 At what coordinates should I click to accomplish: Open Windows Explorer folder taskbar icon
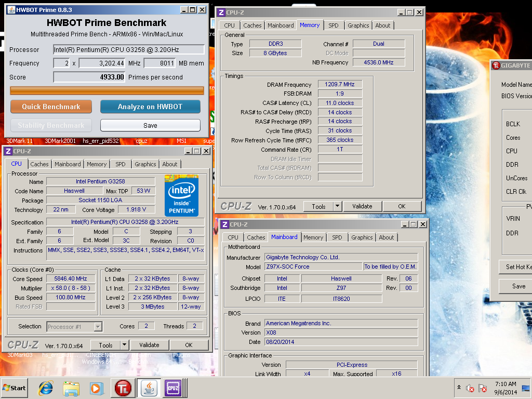[71, 388]
